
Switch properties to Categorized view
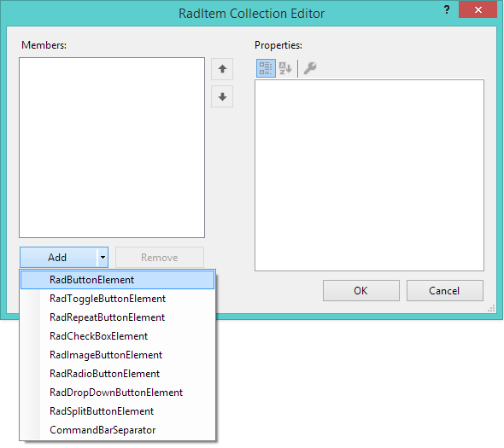coord(266,68)
